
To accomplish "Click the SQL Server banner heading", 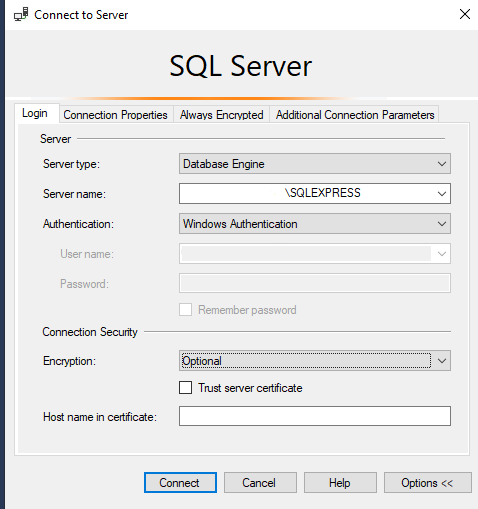I will [241, 66].
